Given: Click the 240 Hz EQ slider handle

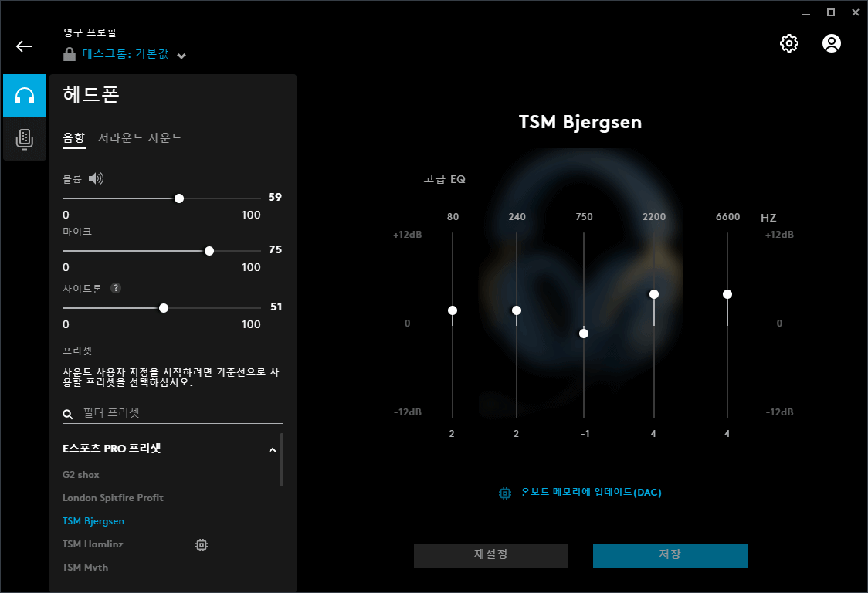Looking at the screenshot, I should pos(517,310).
